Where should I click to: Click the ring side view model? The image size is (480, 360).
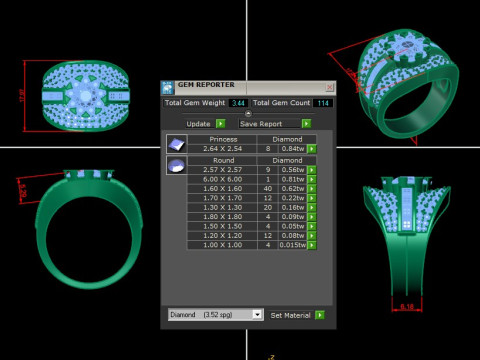pyautogui.click(x=407, y=236)
